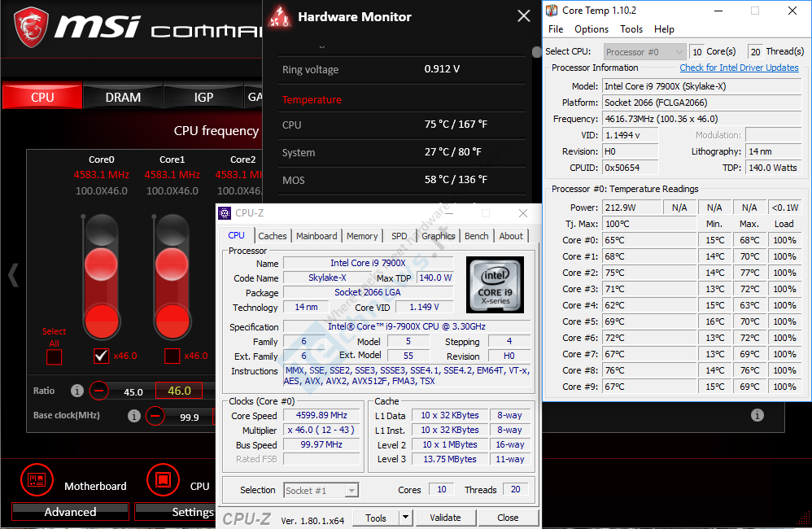The width and height of the screenshot is (812, 529).
Task: Select the CPU tab in CPU-Z
Action: (236, 235)
